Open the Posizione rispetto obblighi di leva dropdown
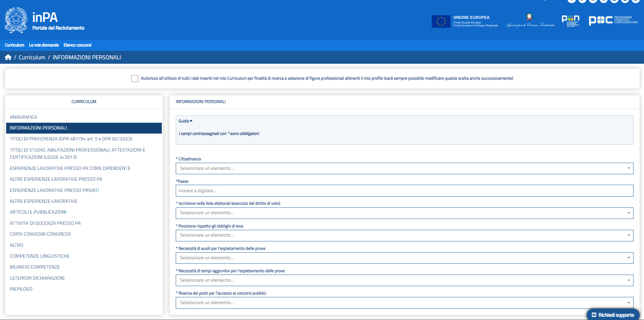 (404, 235)
